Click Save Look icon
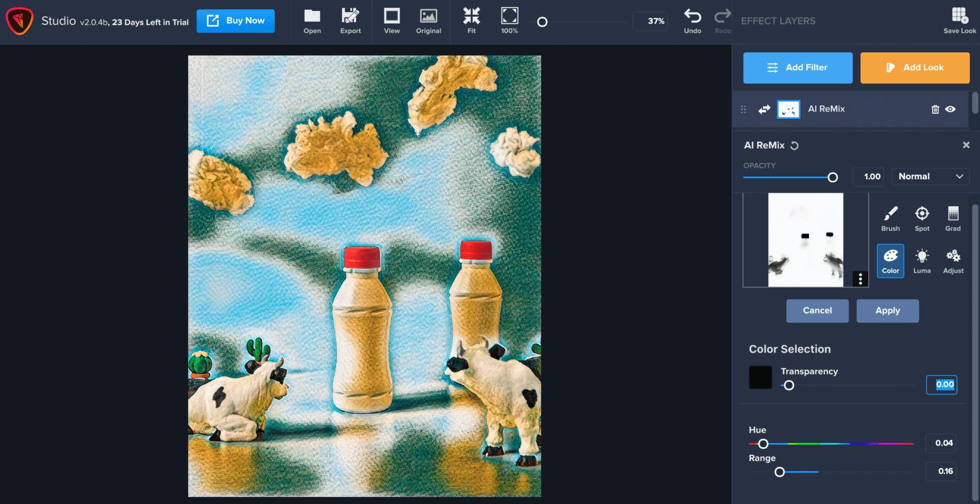The width and height of the screenshot is (980, 504). coord(959,21)
